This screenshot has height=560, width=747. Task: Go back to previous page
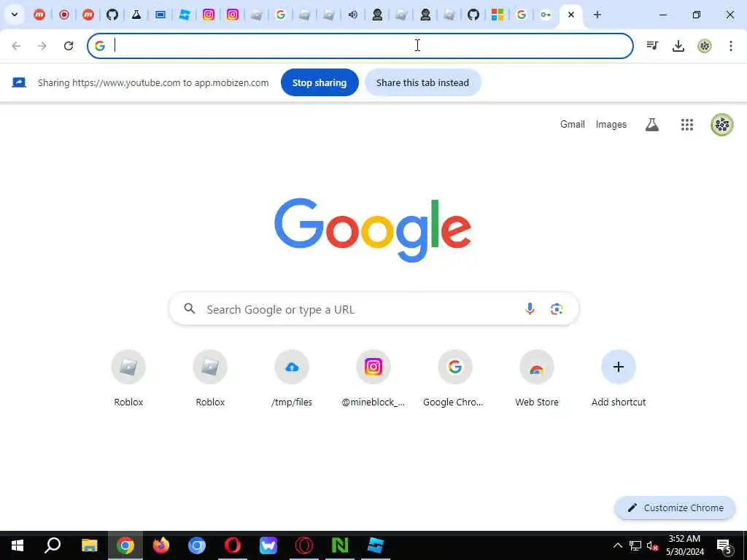click(16, 46)
